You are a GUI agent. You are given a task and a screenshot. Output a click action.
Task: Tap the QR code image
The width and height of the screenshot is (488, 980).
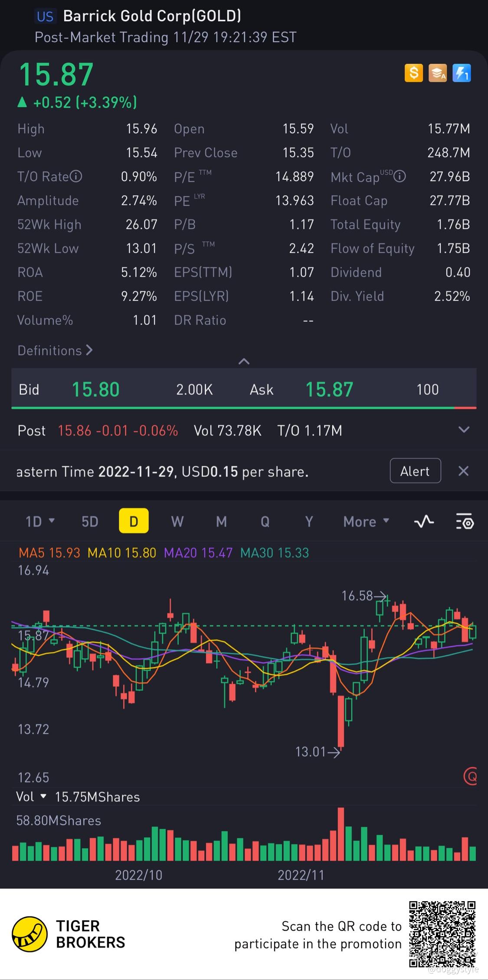442,934
